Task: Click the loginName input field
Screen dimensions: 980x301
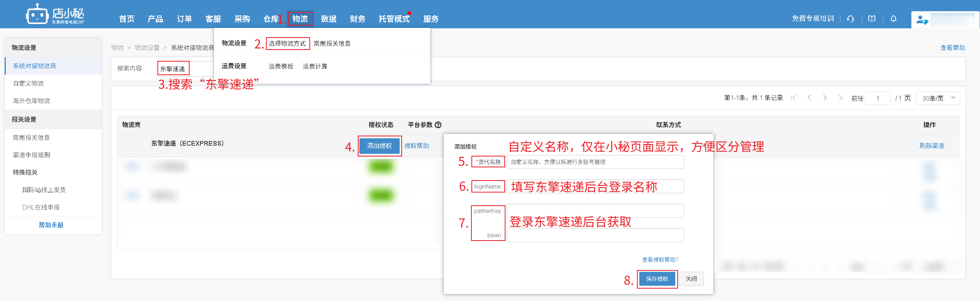Action: point(595,186)
